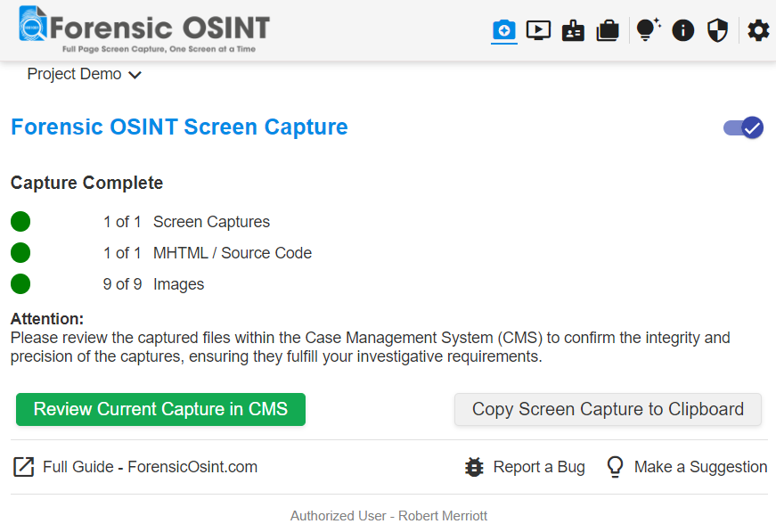The height and width of the screenshot is (532, 776).
Task: Open the ID badge profile icon
Action: (x=573, y=30)
